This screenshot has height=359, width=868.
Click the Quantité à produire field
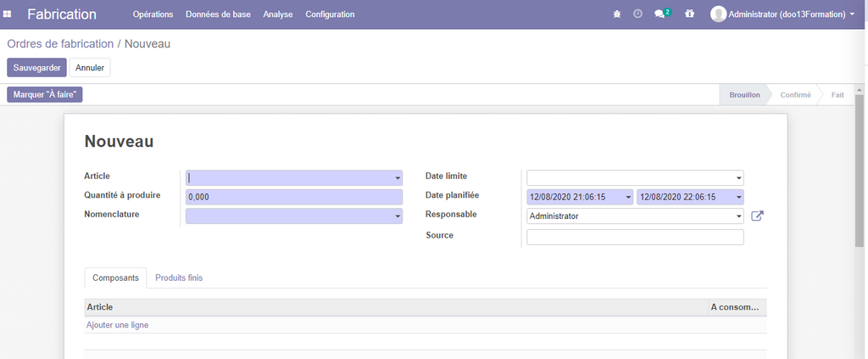coord(293,197)
